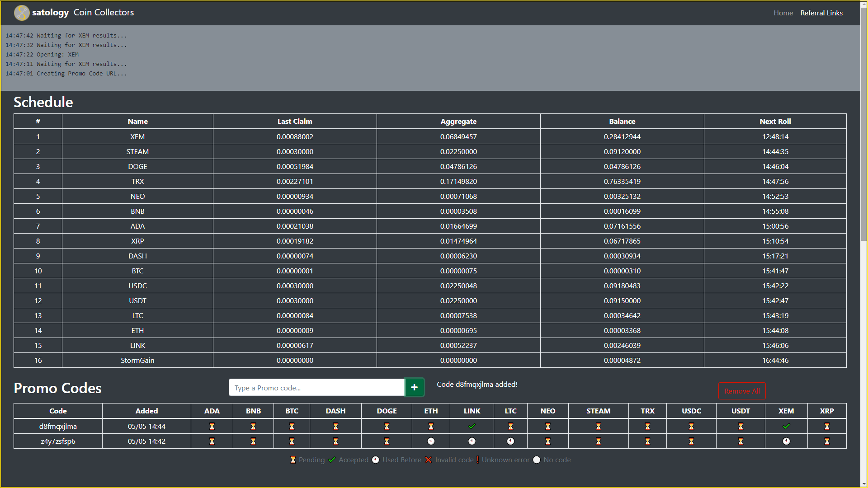868x488 pixels.
Task: Select the promo code input field
Action: click(x=316, y=388)
